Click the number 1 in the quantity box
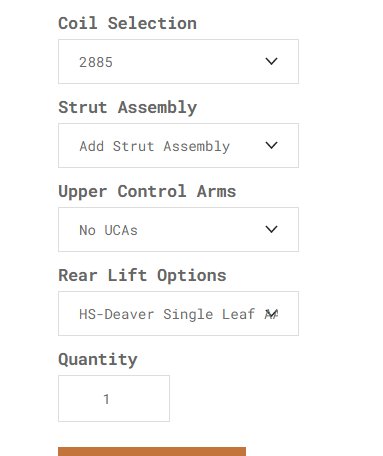 click(106, 399)
